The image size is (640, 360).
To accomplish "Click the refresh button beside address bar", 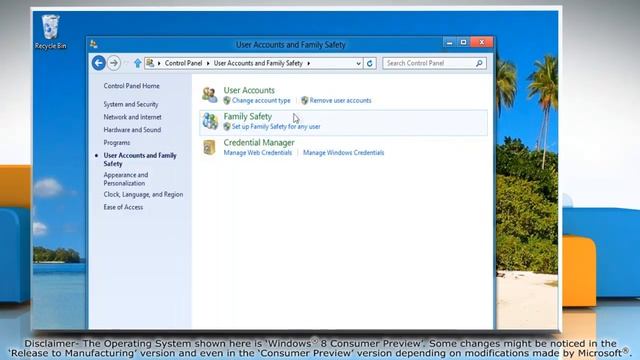I will [370, 63].
